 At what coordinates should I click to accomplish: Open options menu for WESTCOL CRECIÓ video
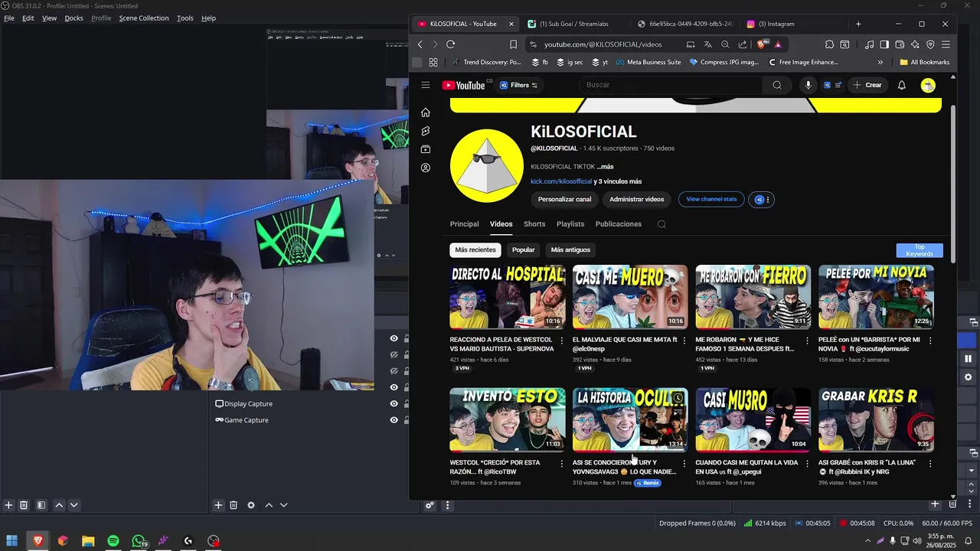click(x=561, y=463)
